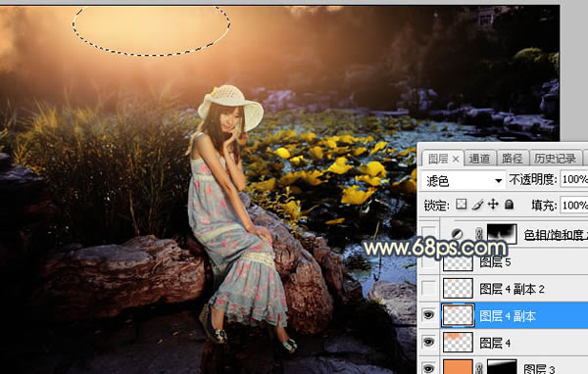
Task: Open the 滤色 blend mode dropdown
Action: [463, 180]
